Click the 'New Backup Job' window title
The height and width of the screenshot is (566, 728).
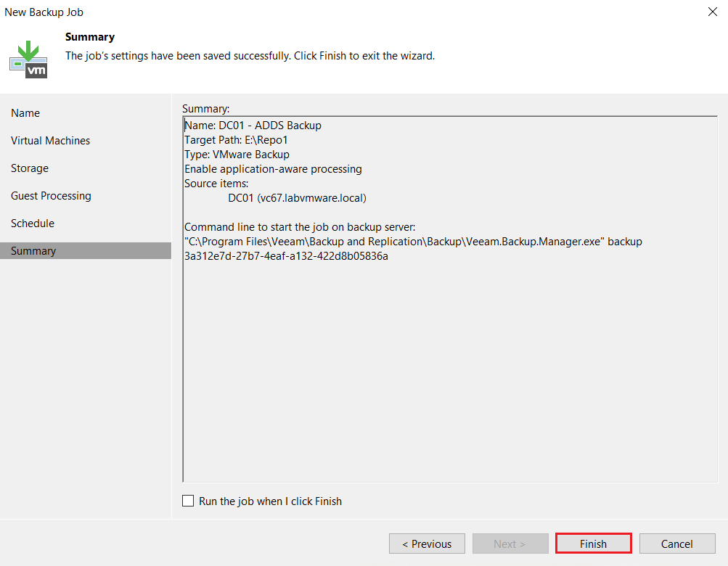click(44, 12)
